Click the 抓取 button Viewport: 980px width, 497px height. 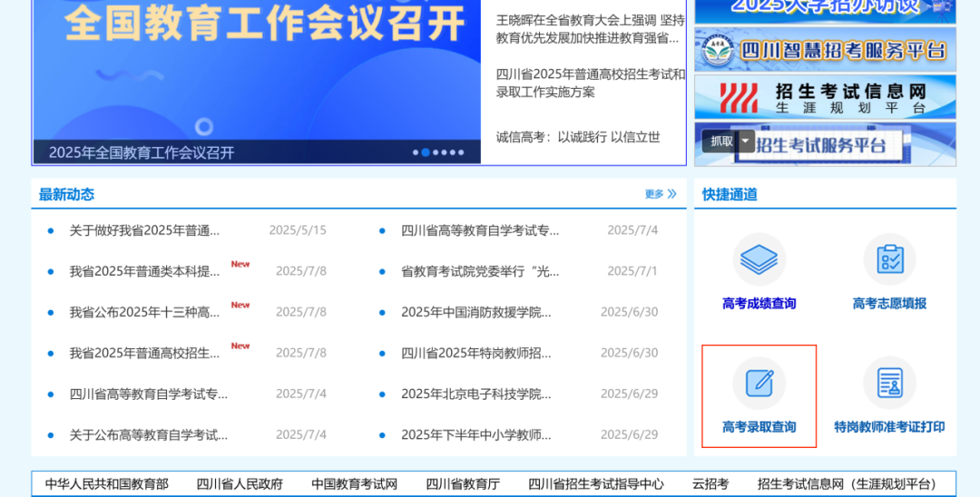(x=721, y=141)
